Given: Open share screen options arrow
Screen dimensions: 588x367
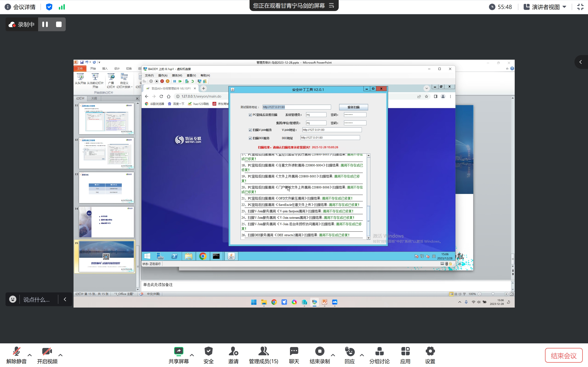Looking at the screenshot, I should (192, 355).
